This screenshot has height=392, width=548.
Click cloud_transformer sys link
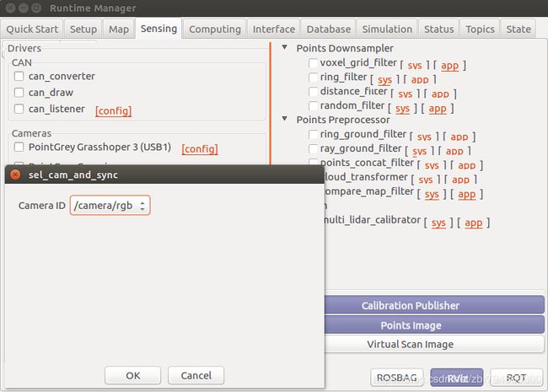426,180
